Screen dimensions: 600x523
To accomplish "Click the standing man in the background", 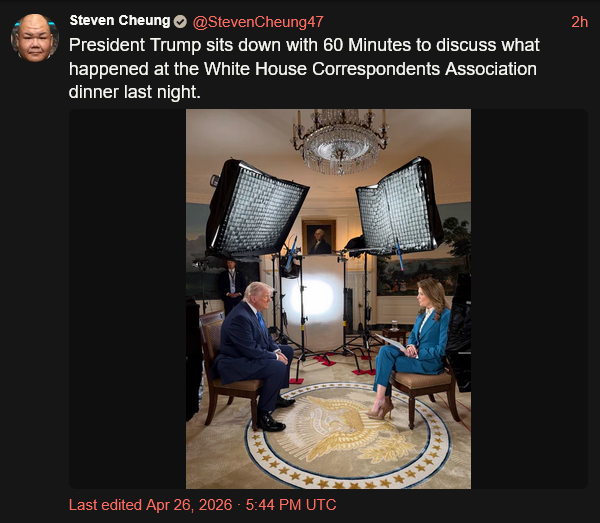I will click(231, 285).
